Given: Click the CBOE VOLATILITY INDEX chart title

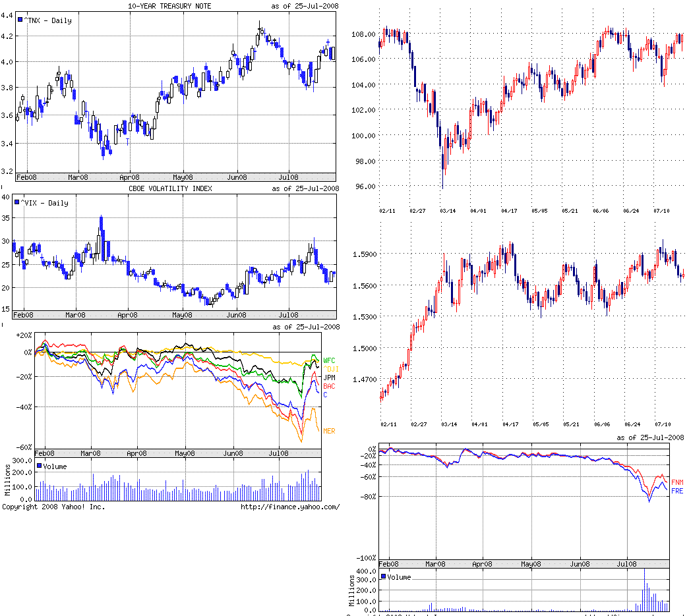Looking at the screenshot, I should click(170, 188).
